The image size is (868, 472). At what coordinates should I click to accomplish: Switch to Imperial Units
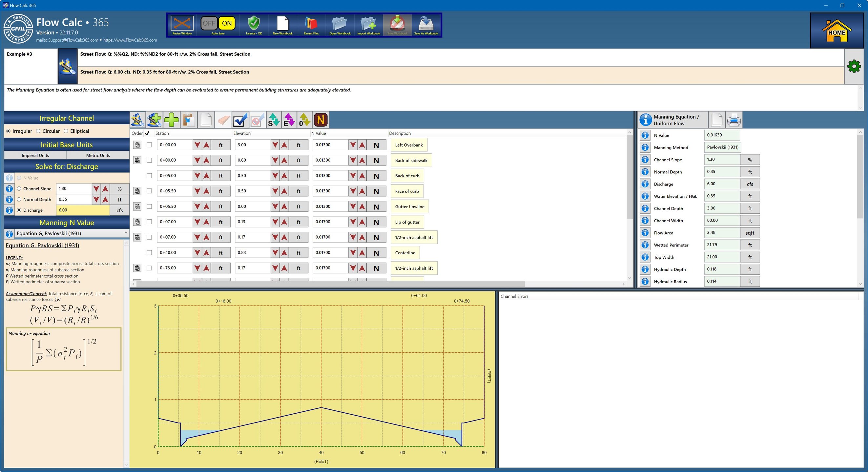(x=35, y=155)
